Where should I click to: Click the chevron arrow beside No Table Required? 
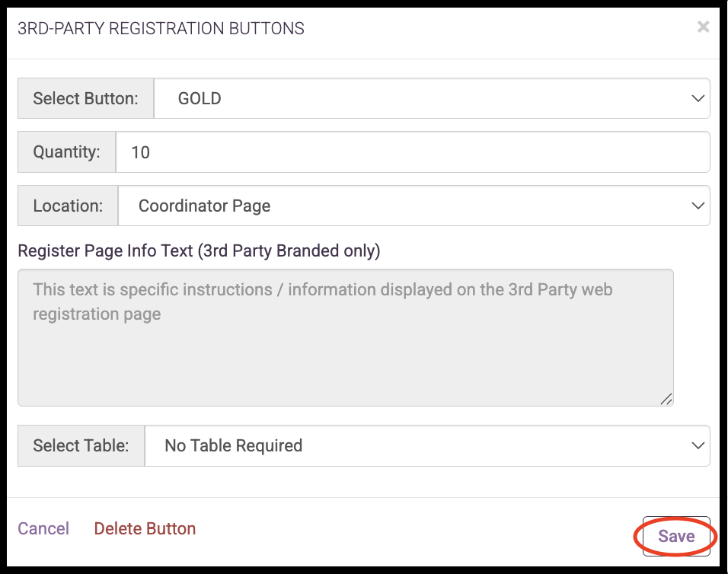pyautogui.click(x=698, y=445)
